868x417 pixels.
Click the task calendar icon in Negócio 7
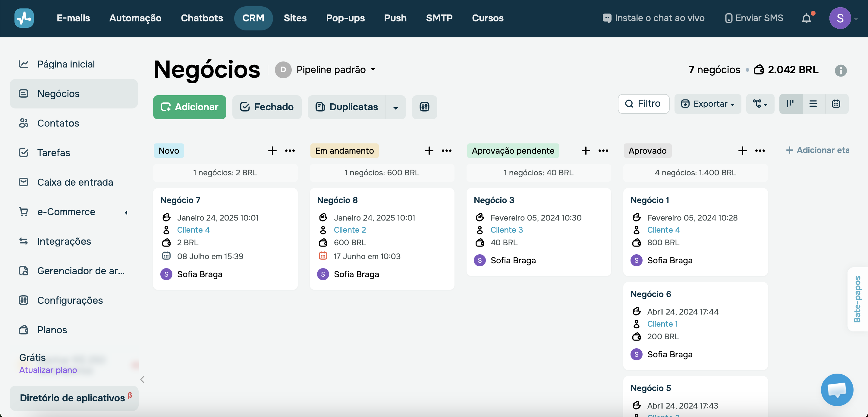166,256
